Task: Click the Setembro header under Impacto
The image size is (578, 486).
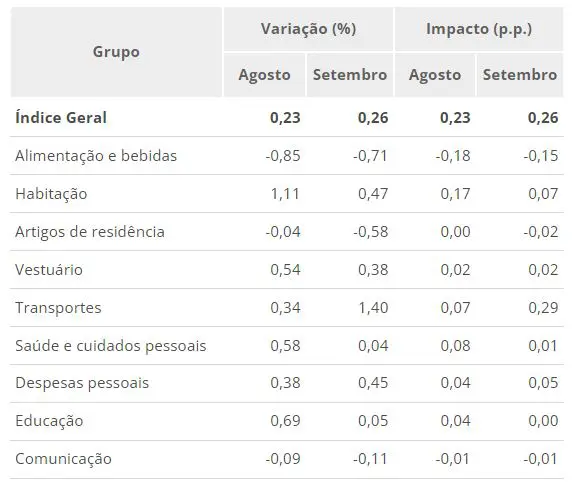Action: [520, 75]
